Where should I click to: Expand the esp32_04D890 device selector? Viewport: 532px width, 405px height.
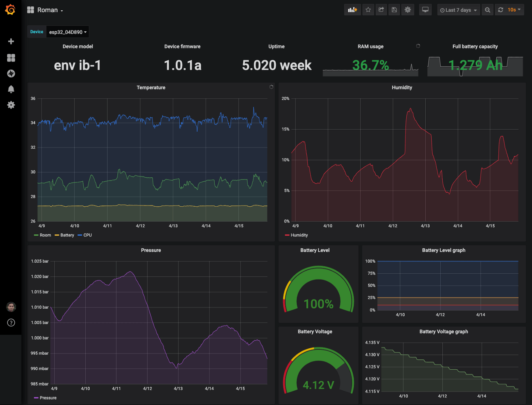(x=67, y=31)
